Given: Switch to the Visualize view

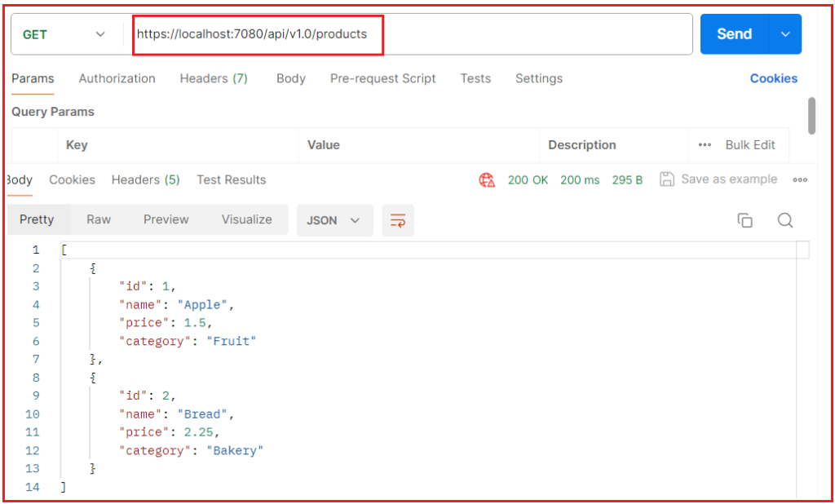Looking at the screenshot, I should (x=246, y=219).
